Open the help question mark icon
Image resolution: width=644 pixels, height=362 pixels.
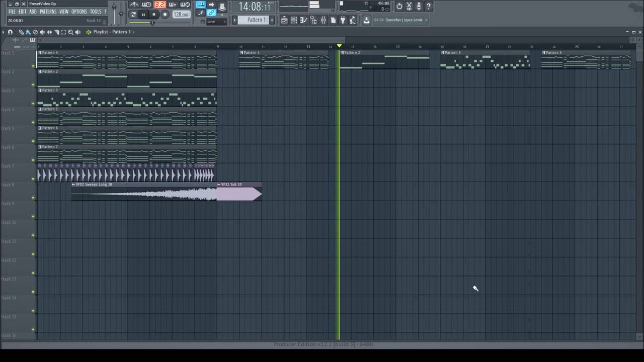click(428, 7)
